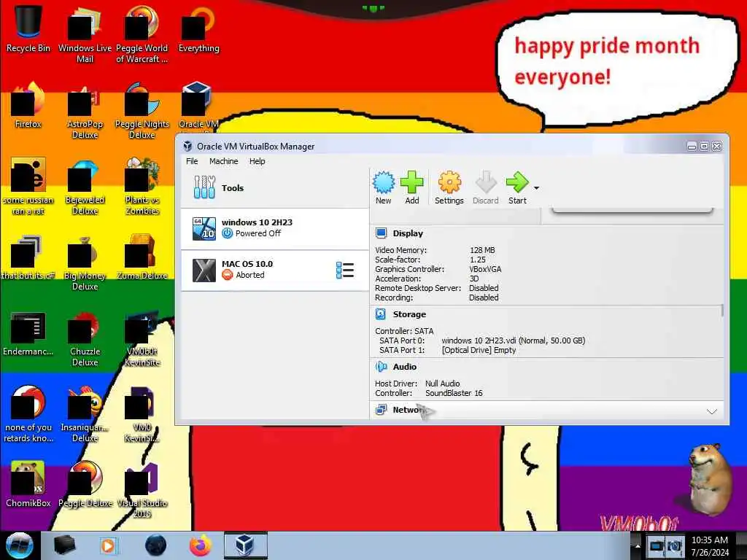This screenshot has width=747, height=560.
Task: Click the Network section header
Action: [x=546, y=410]
